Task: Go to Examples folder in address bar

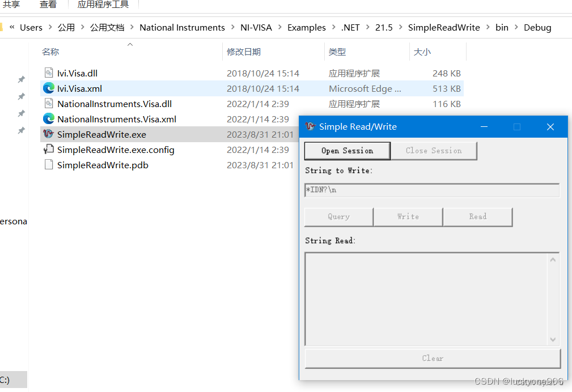Action: click(307, 27)
